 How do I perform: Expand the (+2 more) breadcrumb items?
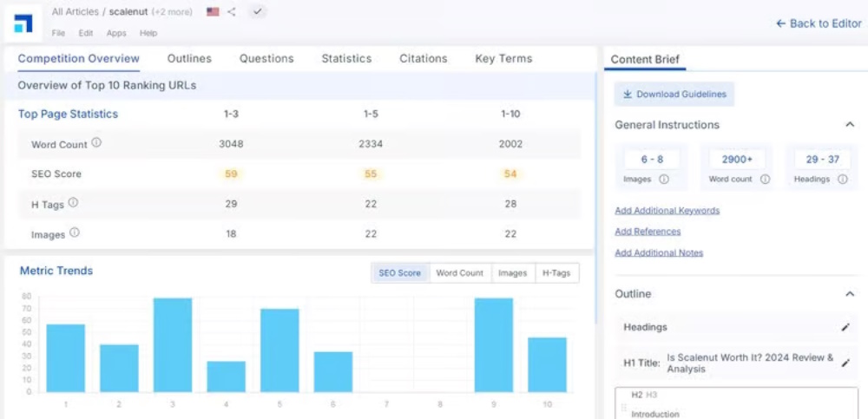(172, 11)
